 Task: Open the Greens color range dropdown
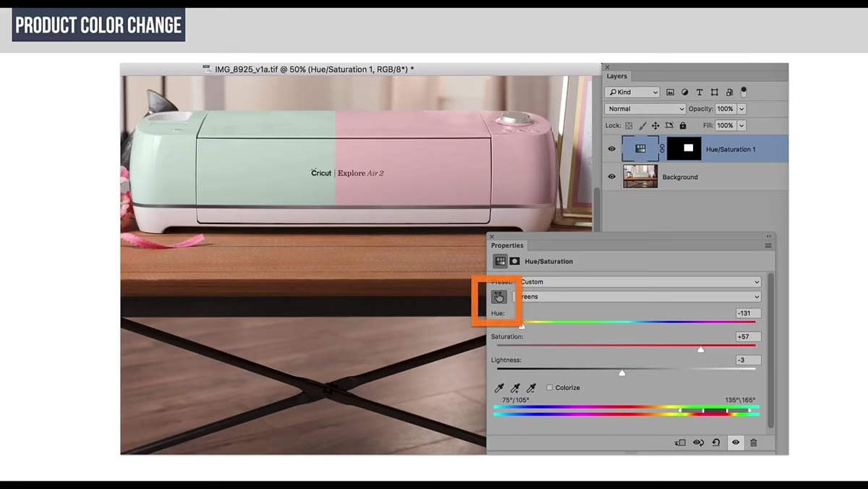tap(637, 297)
